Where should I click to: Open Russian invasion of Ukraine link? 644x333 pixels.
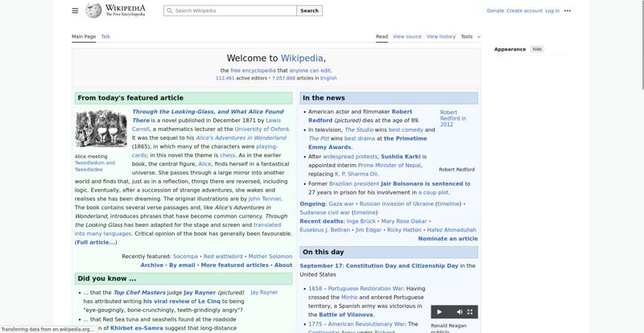click(396, 203)
